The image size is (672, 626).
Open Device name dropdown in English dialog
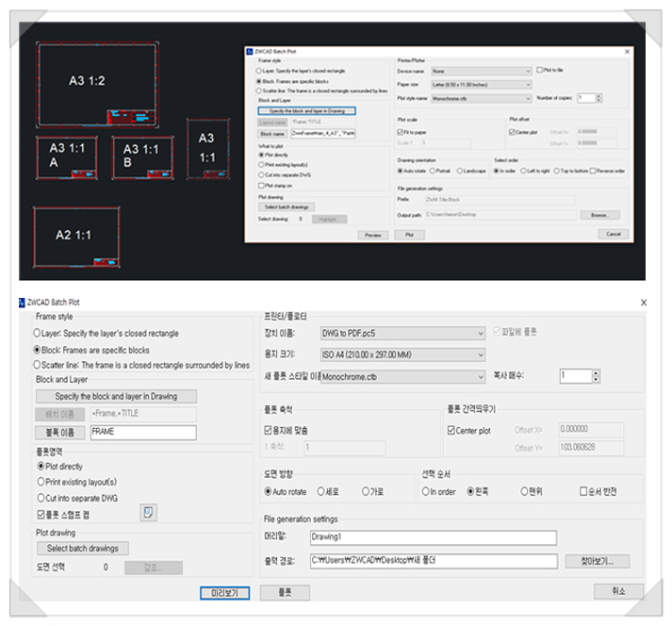482,71
